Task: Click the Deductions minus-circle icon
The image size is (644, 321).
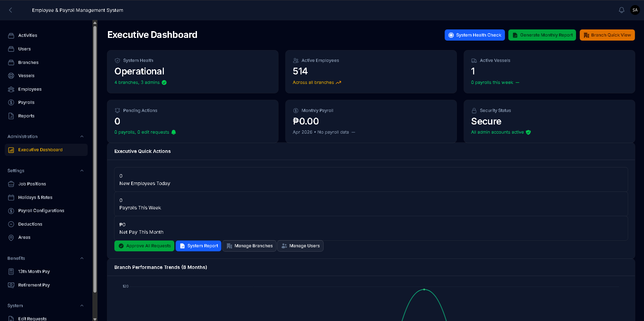Action: 11,224
